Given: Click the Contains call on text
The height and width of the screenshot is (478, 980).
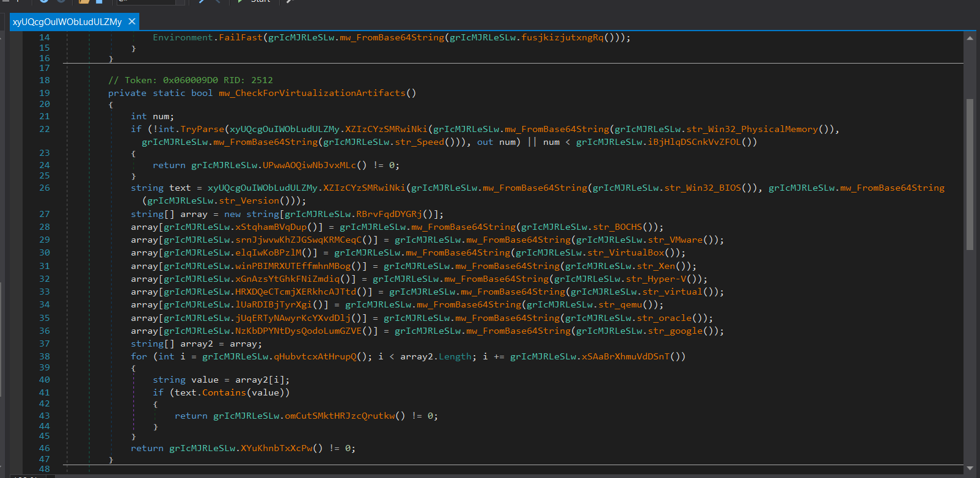Looking at the screenshot, I should point(224,392).
